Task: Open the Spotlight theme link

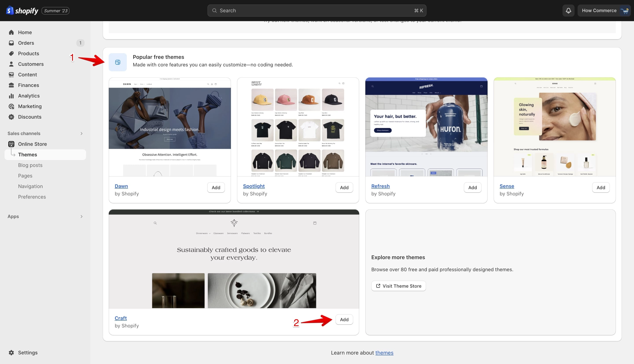Action: 254,186
